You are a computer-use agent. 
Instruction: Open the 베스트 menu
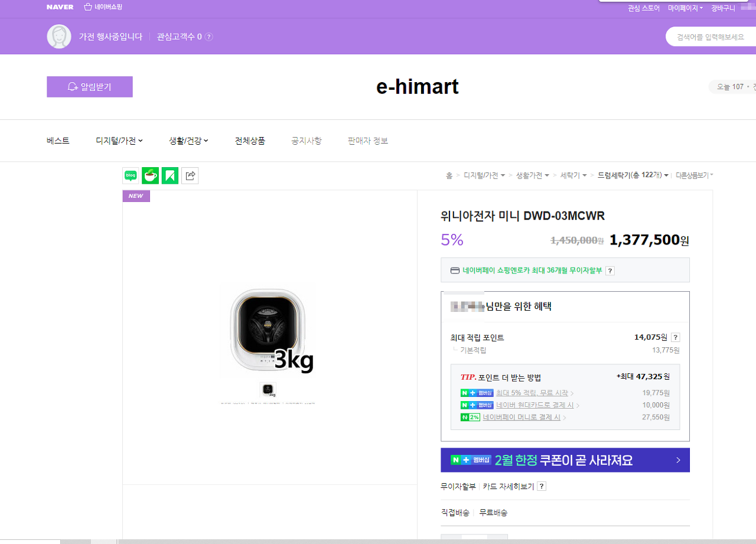[x=58, y=141]
